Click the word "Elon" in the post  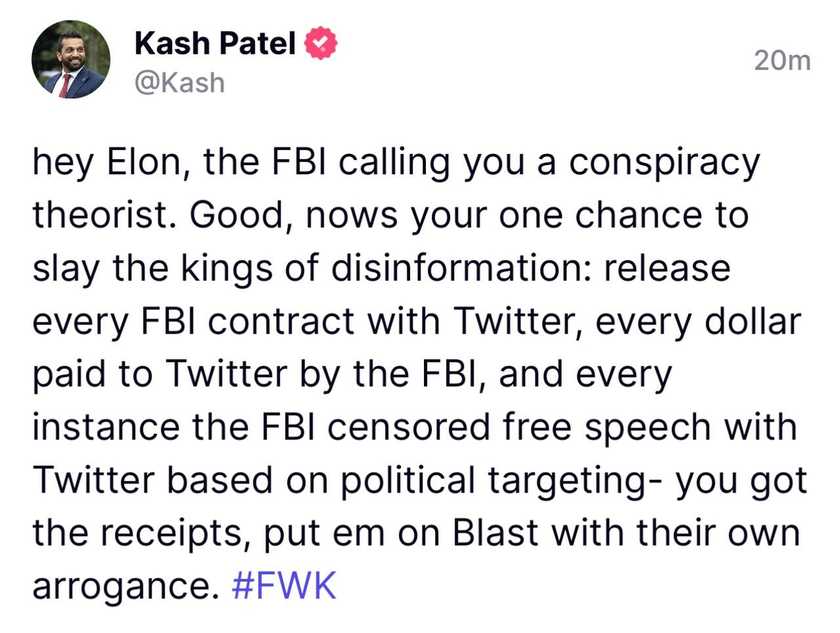click(146, 162)
